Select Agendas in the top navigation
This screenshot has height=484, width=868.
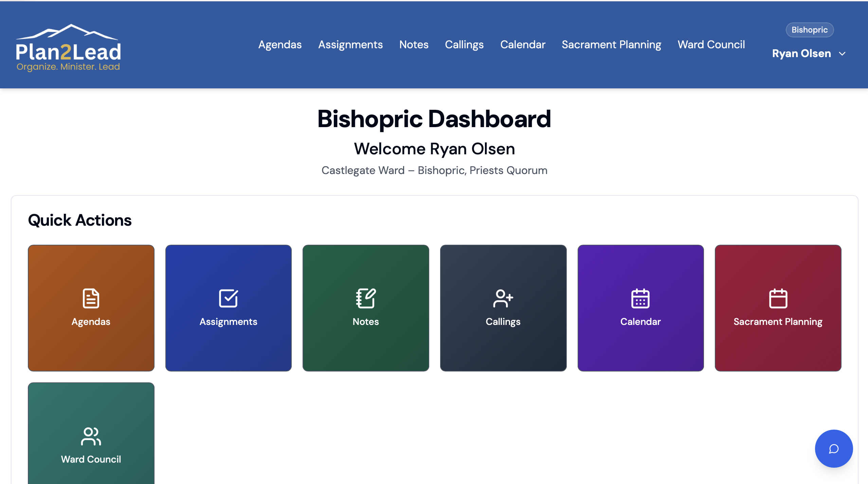280,45
